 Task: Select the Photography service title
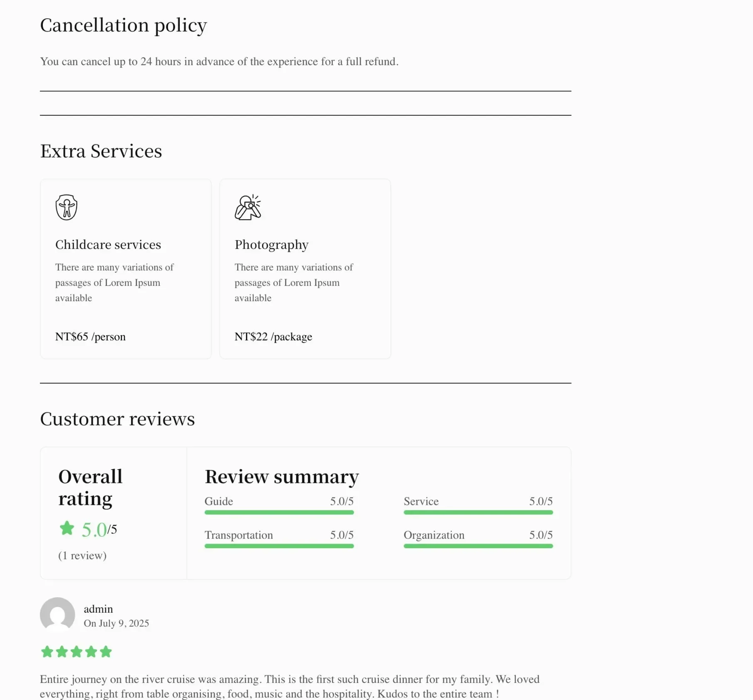(x=272, y=245)
